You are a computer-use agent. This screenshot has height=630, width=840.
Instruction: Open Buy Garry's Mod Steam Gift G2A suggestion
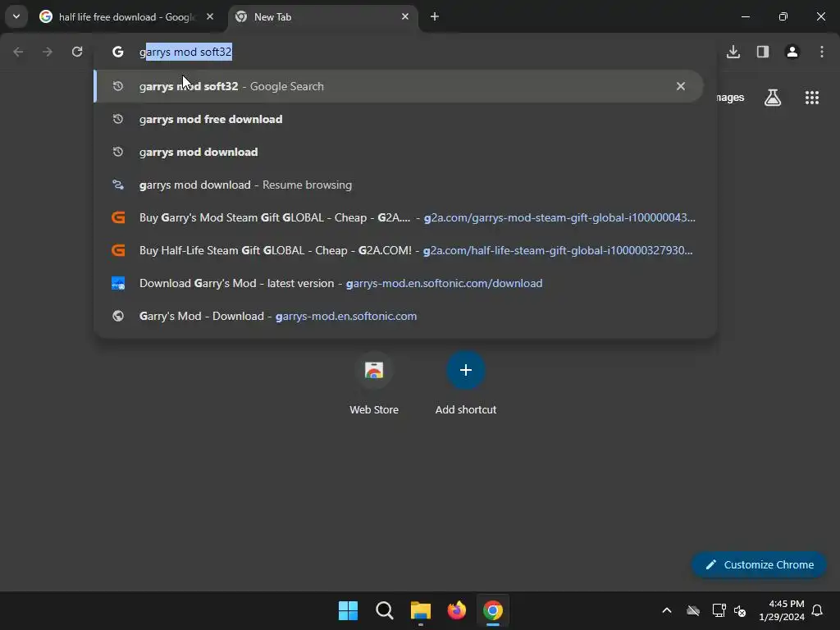[399, 217]
